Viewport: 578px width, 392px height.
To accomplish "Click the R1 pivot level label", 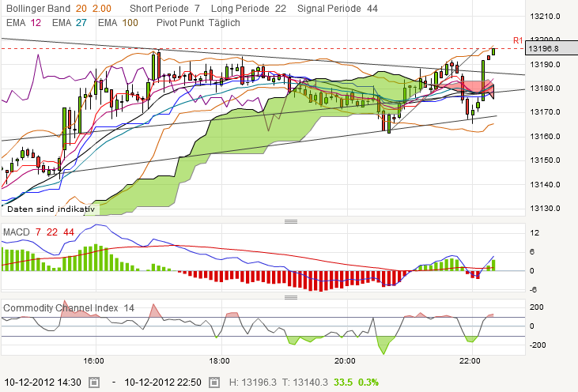I will pos(518,40).
